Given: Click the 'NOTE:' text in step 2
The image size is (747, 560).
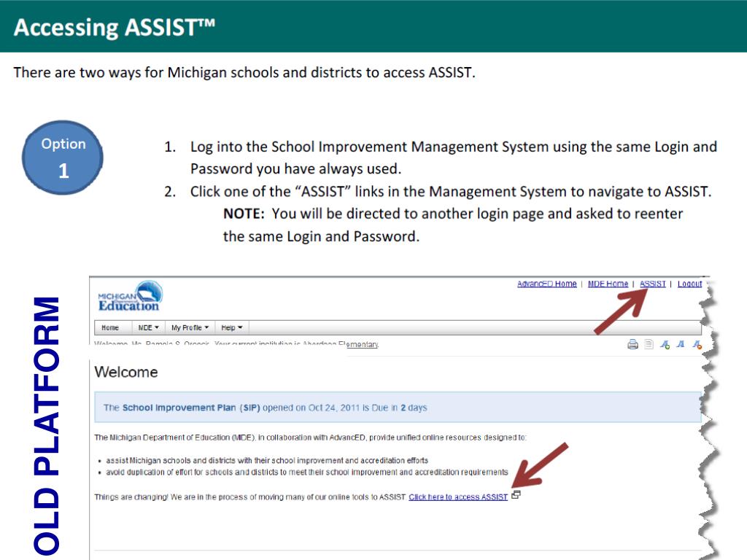Looking at the screenshot, I should (x=244, y=214).
